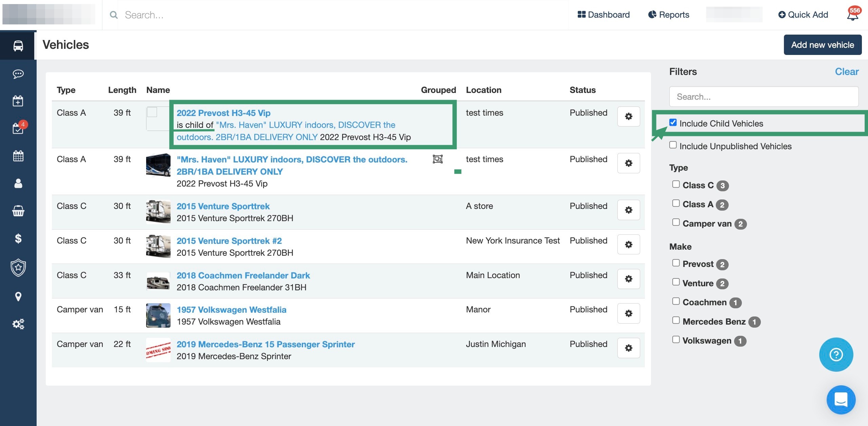The width and height of the screenshot is (868, 426).
Task: Click the dollar sign sidebar icon
Action: [18, 238]
